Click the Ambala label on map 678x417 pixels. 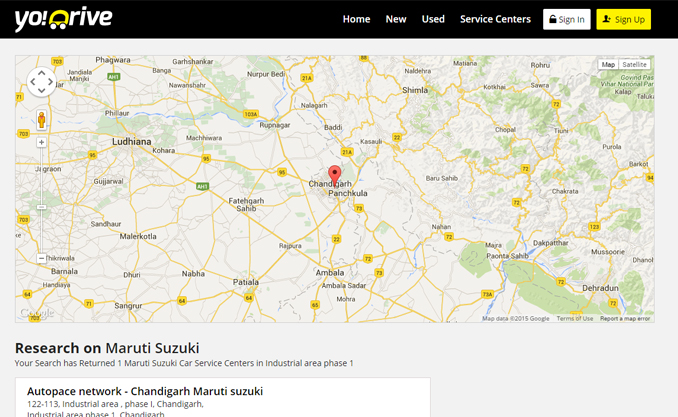(330, 273)
